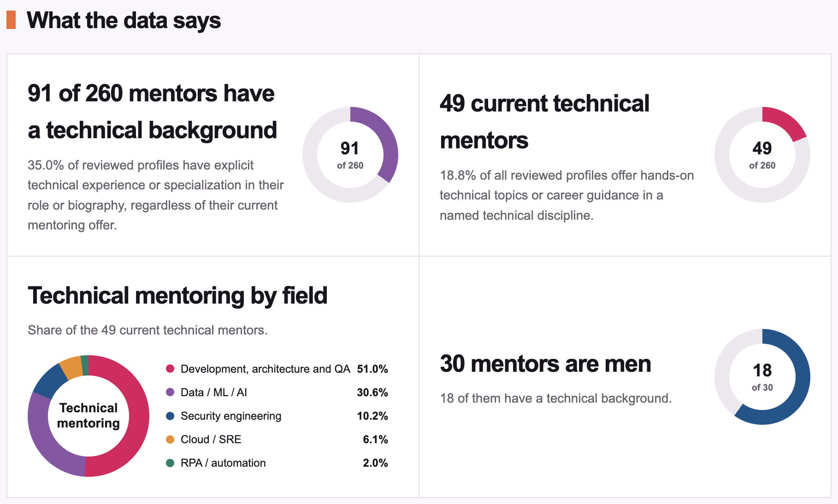Click the purple Data / ML / AI legend dot
Image resolution: width=838 pixels, height=504 pixels.
[170, 392]
